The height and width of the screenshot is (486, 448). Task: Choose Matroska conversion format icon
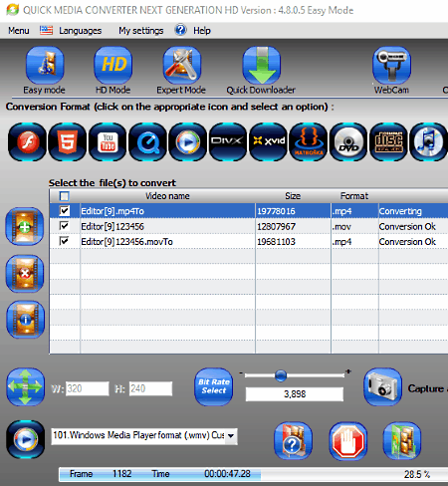pyautogui.click(x=309, y=142)
